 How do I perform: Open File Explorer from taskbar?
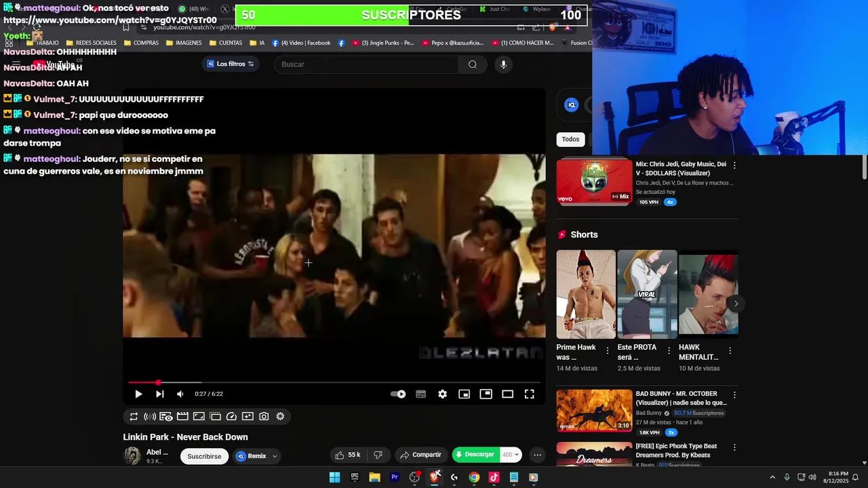[374, 477]
